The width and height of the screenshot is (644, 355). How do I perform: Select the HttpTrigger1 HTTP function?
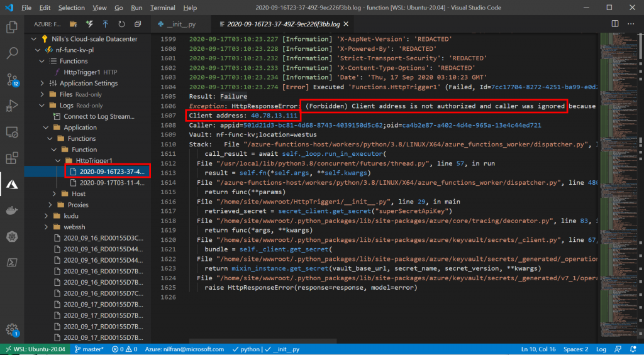pos(88,72)
